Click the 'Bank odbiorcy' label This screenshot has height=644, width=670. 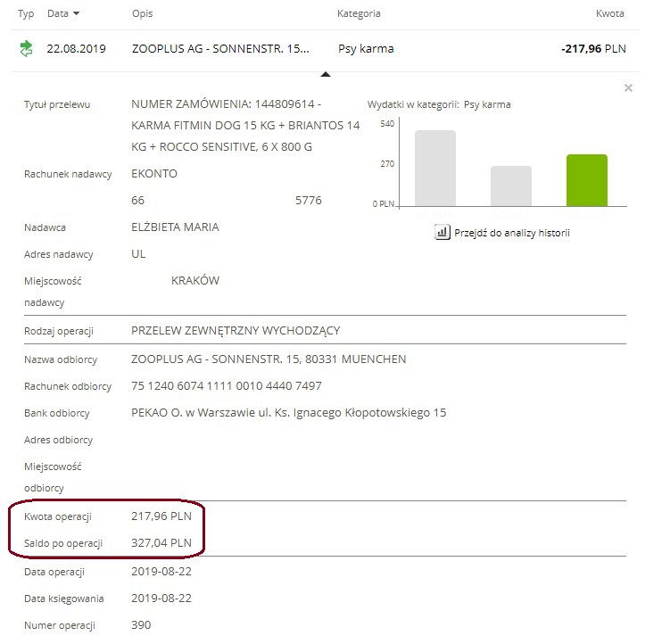click(57, 413)
